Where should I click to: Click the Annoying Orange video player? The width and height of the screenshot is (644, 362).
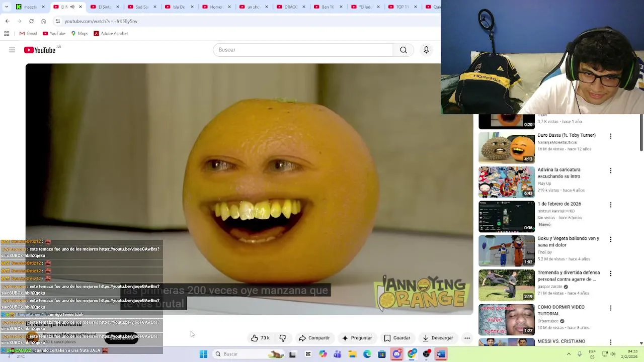(250, 189)
